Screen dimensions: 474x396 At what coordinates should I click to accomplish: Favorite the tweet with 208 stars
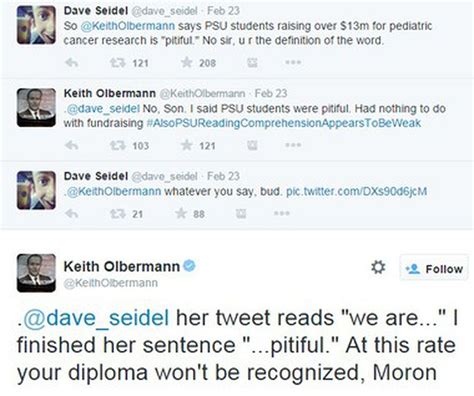click(x=187, y=62)
